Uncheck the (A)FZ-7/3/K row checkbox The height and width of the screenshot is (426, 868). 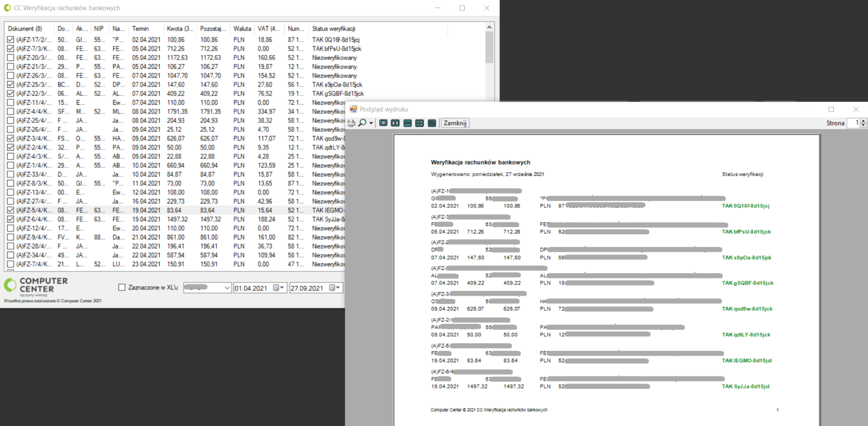coord(10,49)
